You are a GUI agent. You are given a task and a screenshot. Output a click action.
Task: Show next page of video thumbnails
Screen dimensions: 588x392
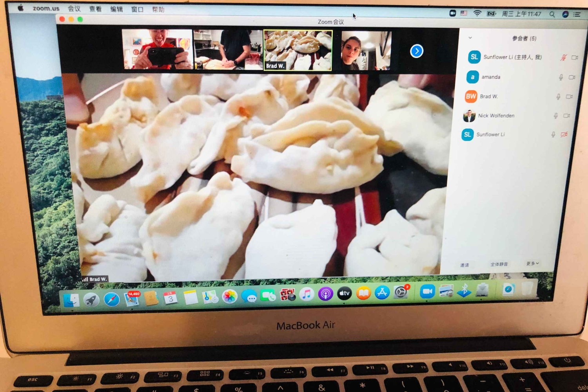coord(416,51)
